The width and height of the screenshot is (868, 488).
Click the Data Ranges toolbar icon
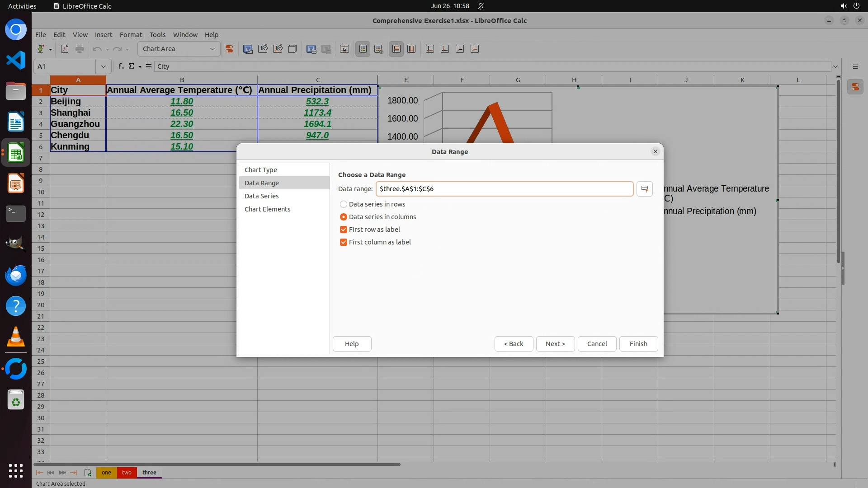click(x=311, y=49)
